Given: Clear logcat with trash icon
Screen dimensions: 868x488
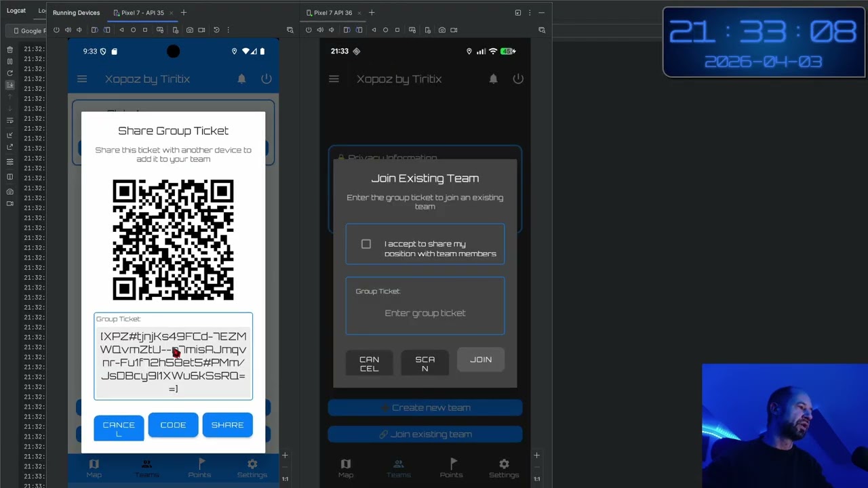Looking at the screenshot, I should point(9,49).
